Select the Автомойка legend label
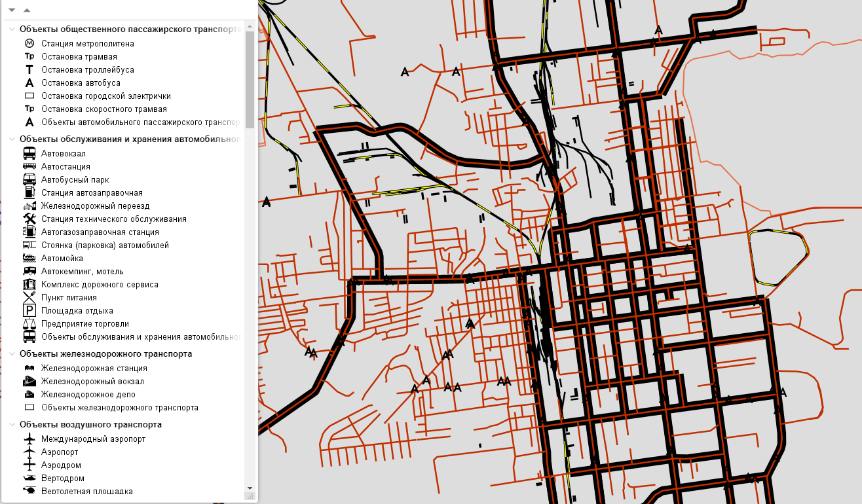The image size is (862, 504). [62, 258]
